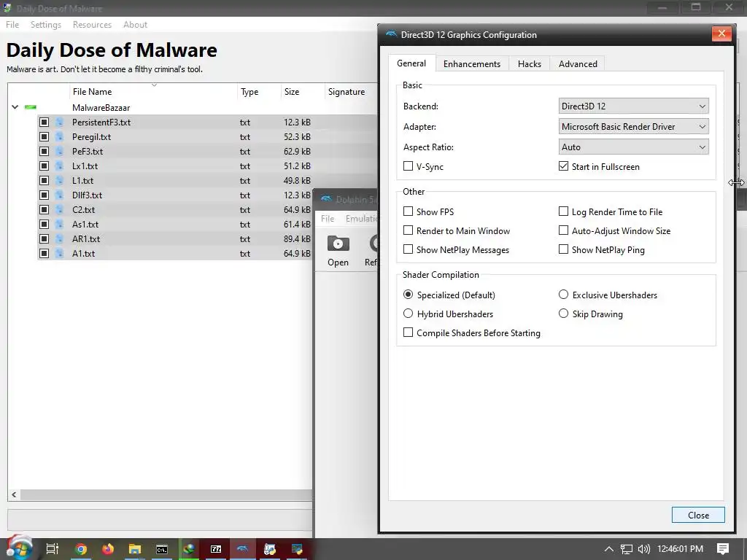This screenshot has height=560, width=747.
Task: Open 7-Zip taskbar icon
Action: tap(216, 549)
